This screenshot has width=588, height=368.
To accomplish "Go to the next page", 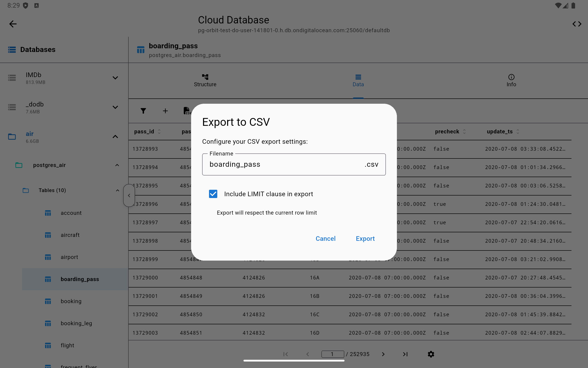I will pos(383,354).
